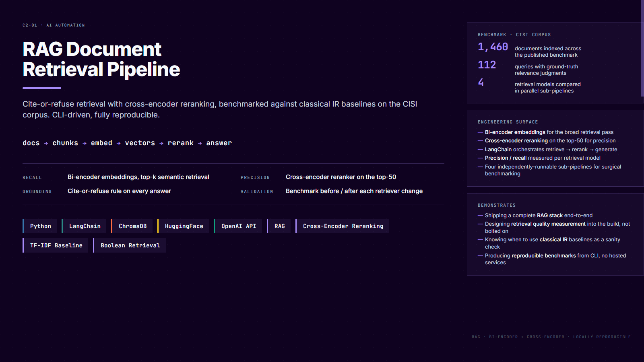Image resolution: width=644 pixels, height=362 pixels.
Task: Click the 4 retrieval models statistic
Action: coord(481,82)
